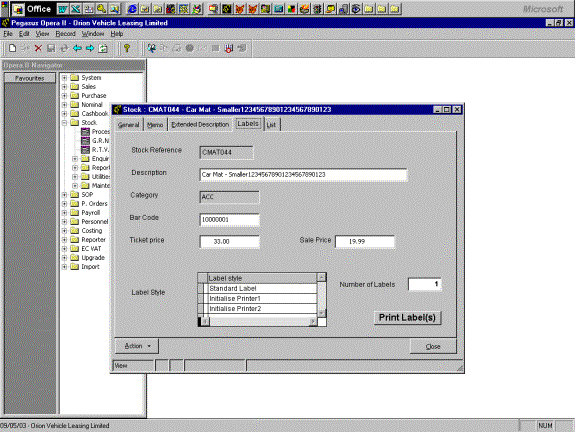The image size is (575, 432).
Task: Switch to the List tab
Action: coord(271,125)
